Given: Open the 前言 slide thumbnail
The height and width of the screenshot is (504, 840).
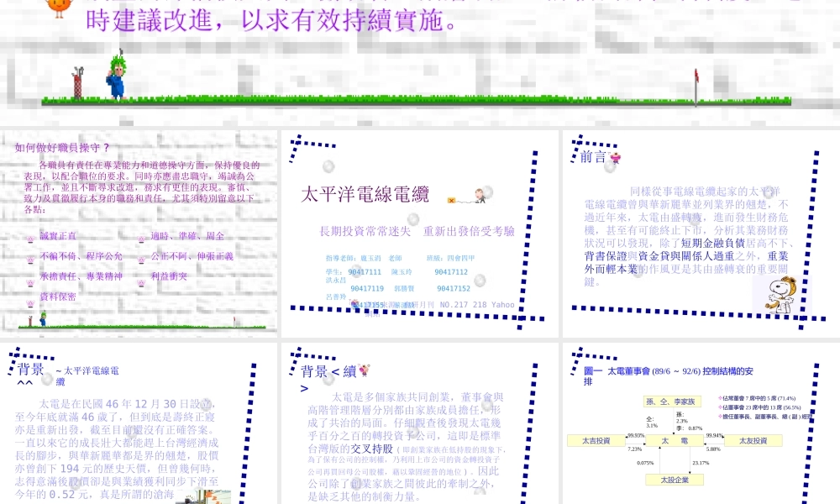Looking at the screenshot, I should [x=701, y=233].
